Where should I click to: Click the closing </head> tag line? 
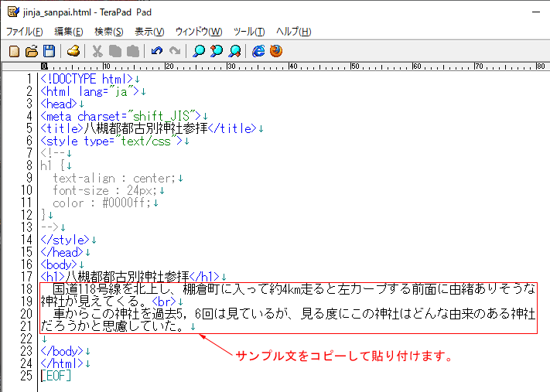pos(62,252)
